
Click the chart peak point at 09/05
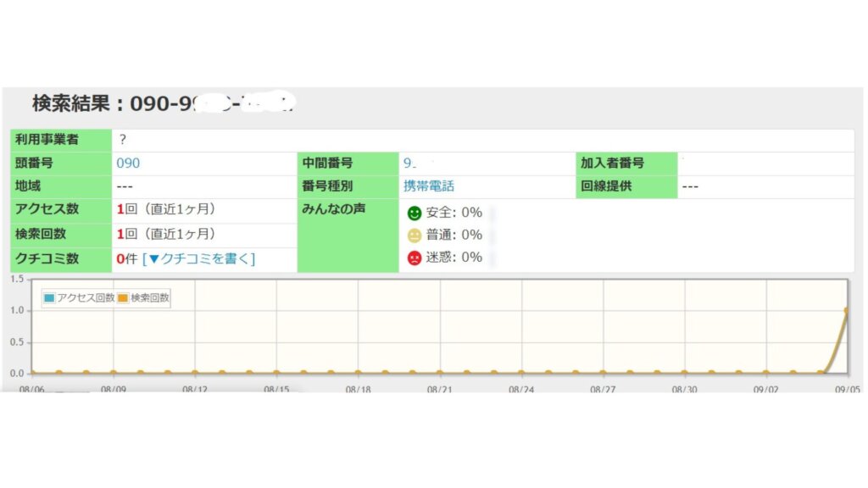pyautogui.click(x=847, y=310)
